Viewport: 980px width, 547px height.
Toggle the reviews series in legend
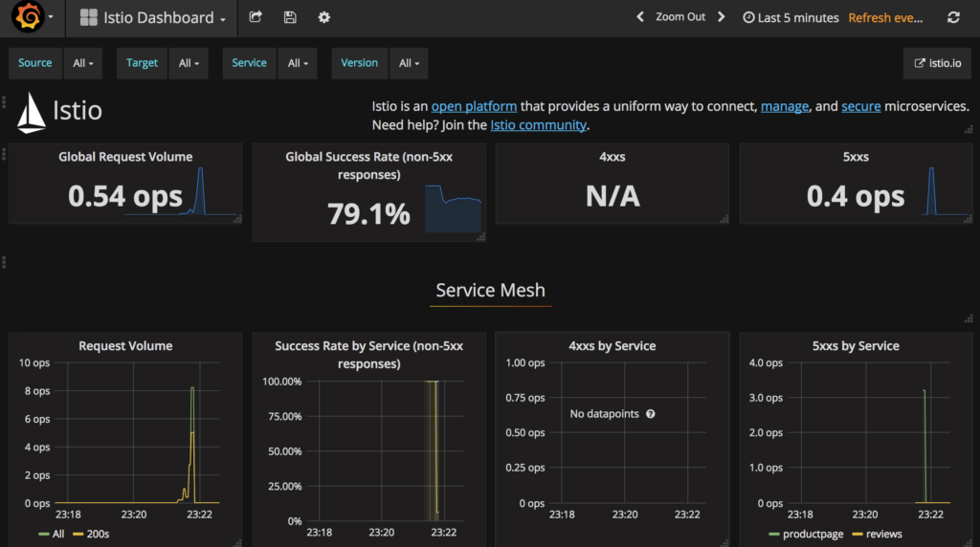[883, 534]
